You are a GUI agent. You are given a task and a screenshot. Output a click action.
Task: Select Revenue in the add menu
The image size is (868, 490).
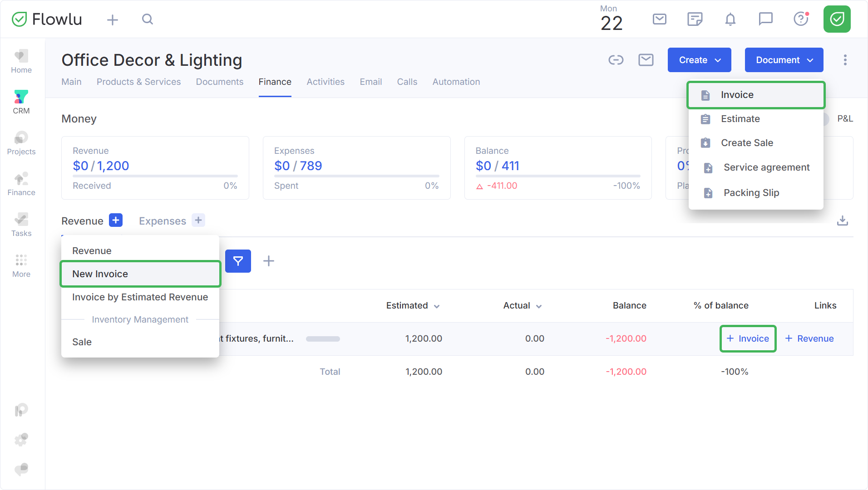click(140, 251)
